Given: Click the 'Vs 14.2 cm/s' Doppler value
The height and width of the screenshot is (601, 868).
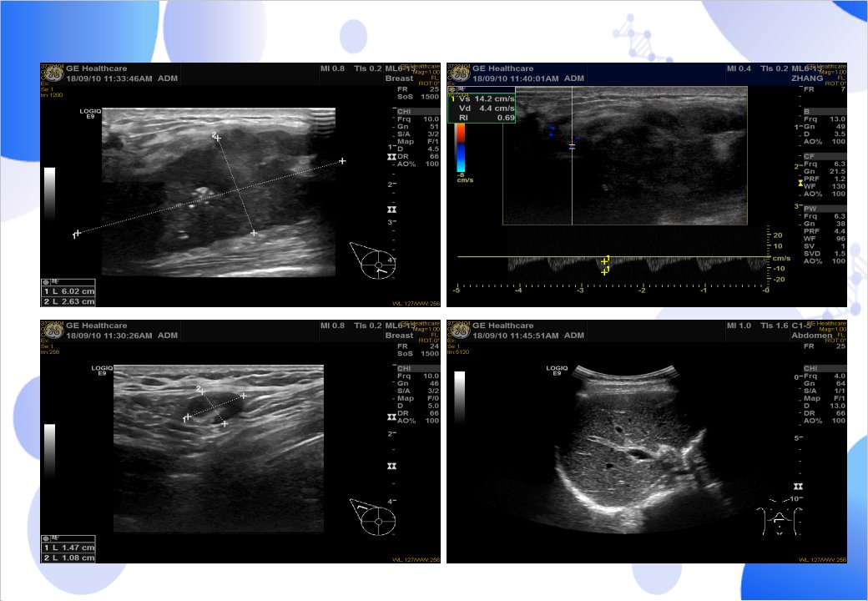Looking at the screenshot, I should [487, 98].
